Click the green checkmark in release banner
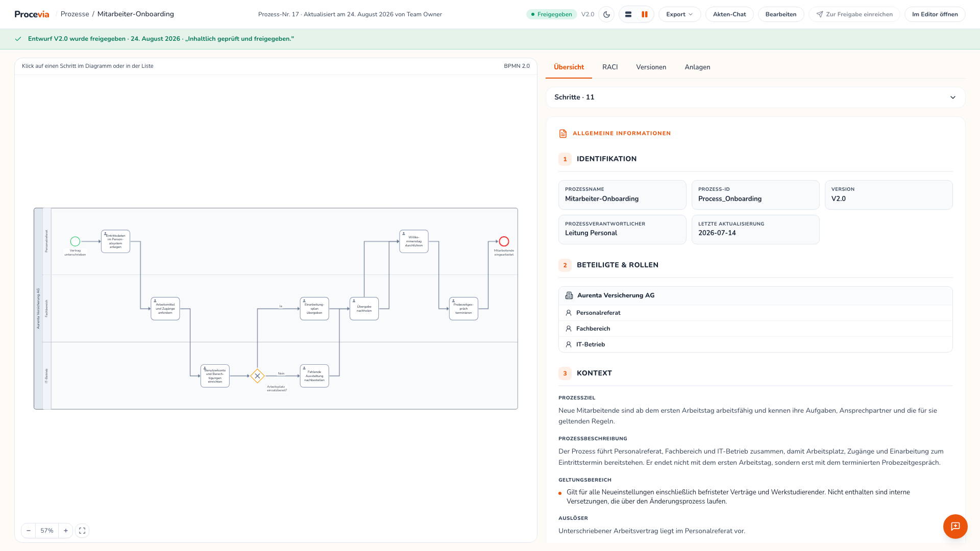Image resolution: width=980 pixels, height=551 pixels. coord(18,39)
